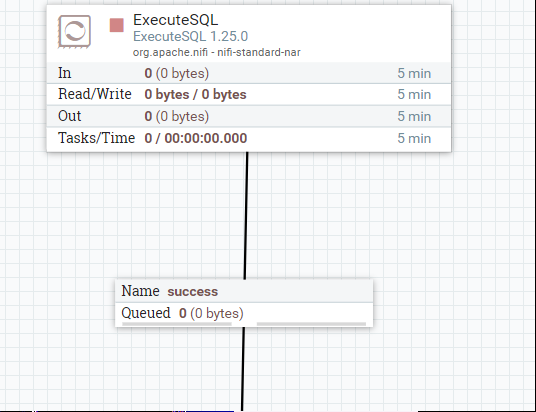Select the Out statistics row

(x=249, y=116)
